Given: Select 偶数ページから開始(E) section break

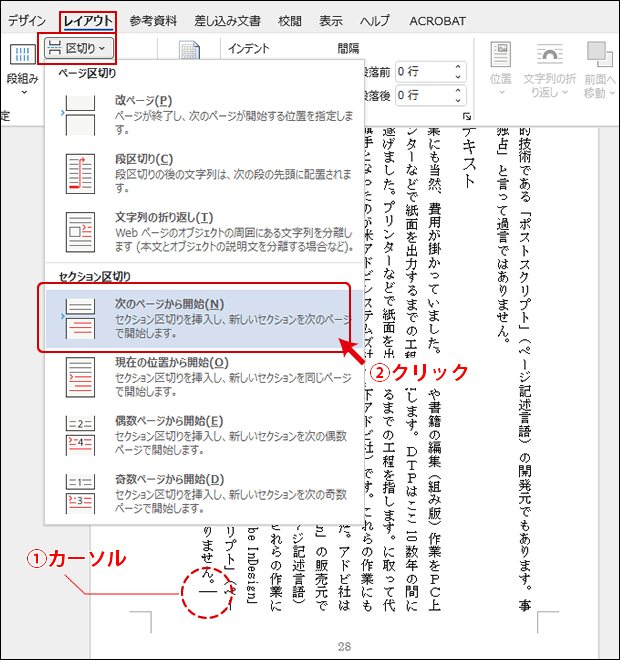Looking at the screenshot, I should coord(204,435).
